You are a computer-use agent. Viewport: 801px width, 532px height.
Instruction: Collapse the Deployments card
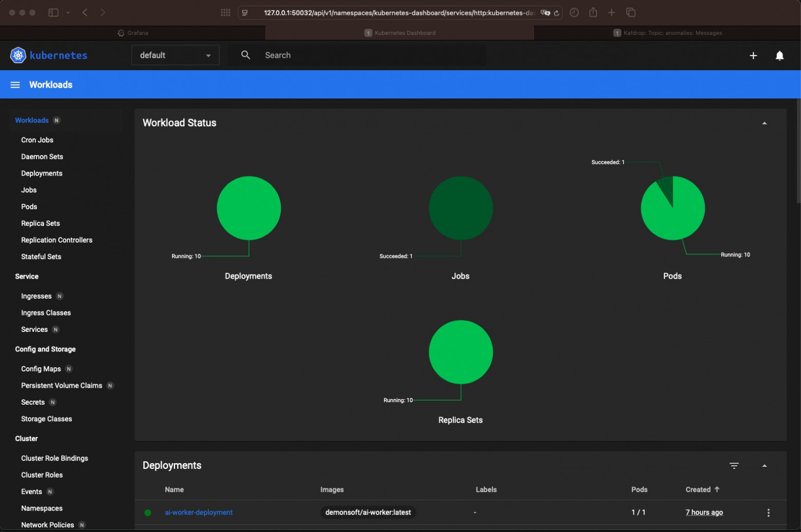764,466
